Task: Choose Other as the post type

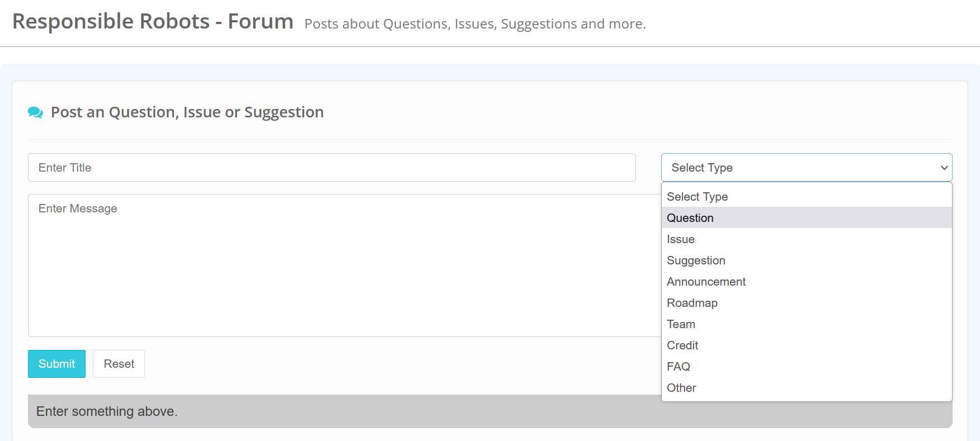Action: click(681, 388)
